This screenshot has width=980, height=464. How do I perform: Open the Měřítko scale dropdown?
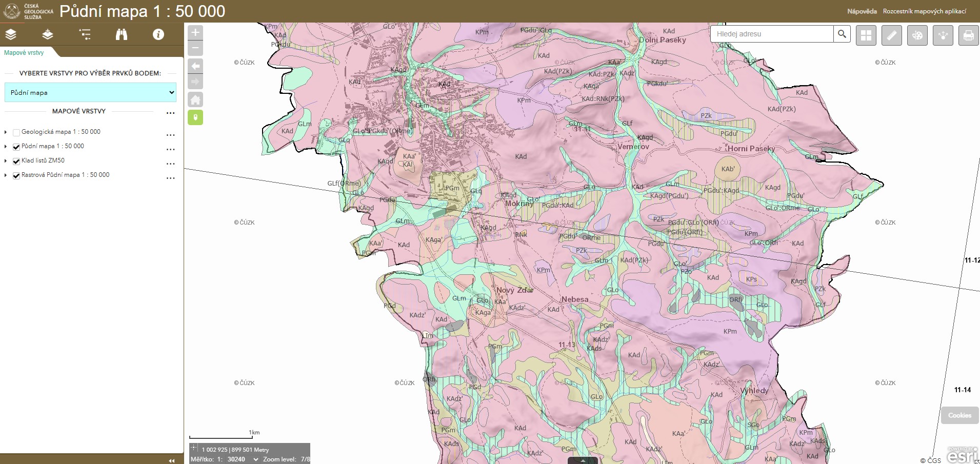(257, 459)
